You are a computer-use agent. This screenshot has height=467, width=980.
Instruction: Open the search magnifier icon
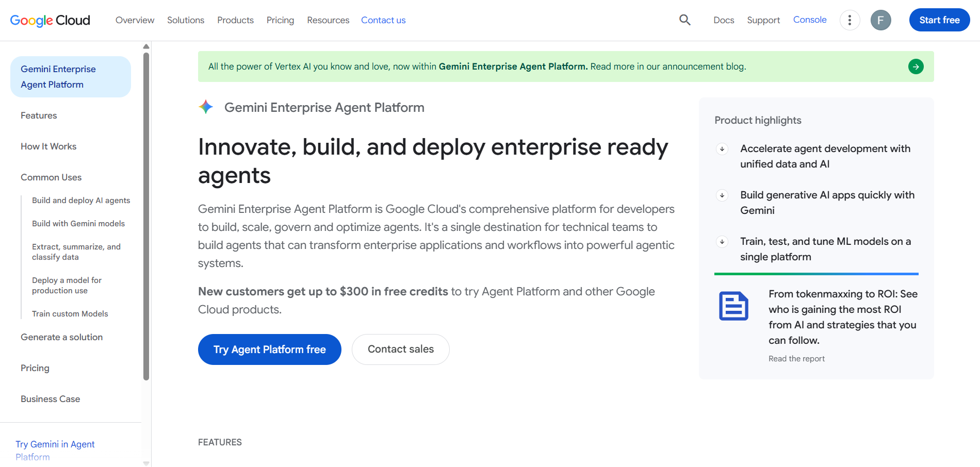685,20
